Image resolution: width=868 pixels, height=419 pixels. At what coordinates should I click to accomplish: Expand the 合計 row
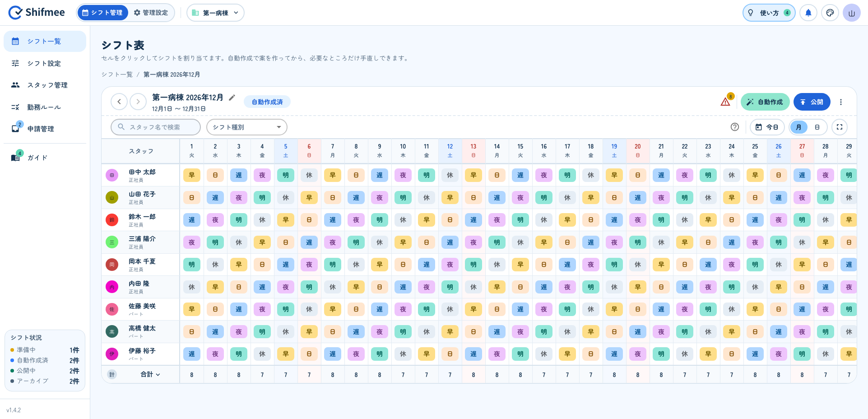(150, 374)
